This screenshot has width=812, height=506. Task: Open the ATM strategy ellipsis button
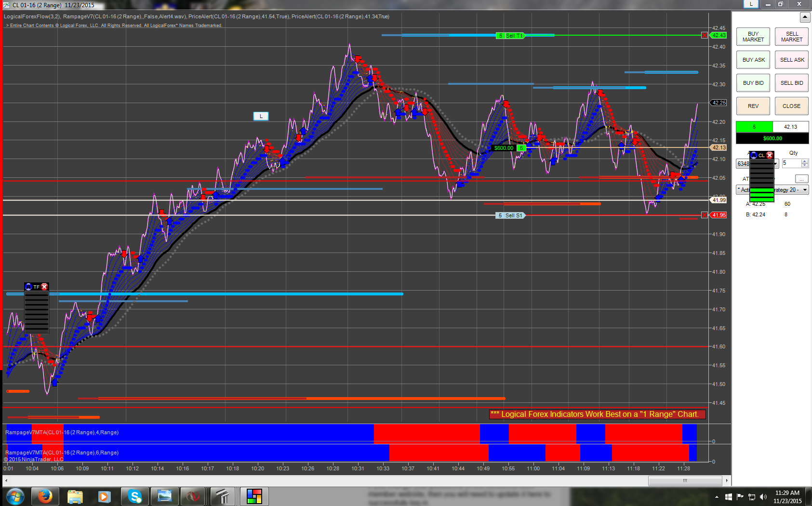801,179
